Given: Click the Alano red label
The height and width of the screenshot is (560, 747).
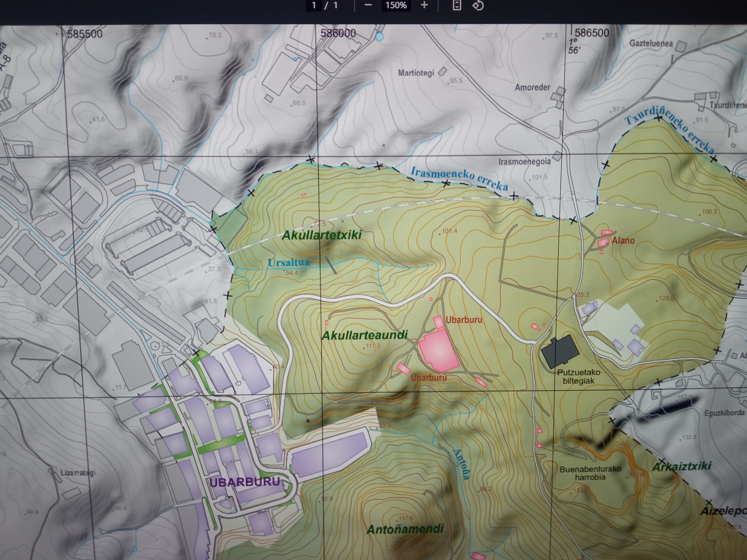Looking at the screenshot, I should coord(623,240).
